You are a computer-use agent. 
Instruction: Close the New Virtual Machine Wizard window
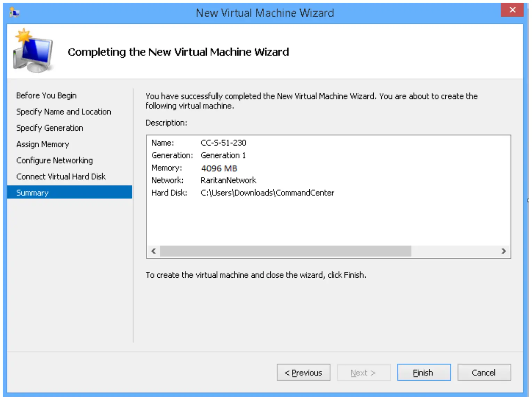coord(512,10)
